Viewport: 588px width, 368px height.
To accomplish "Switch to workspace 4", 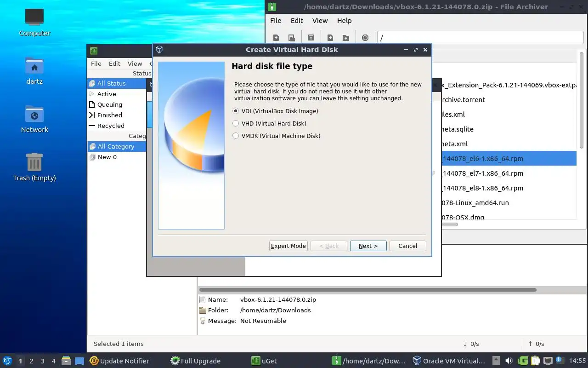I will [x=53, y=361].
